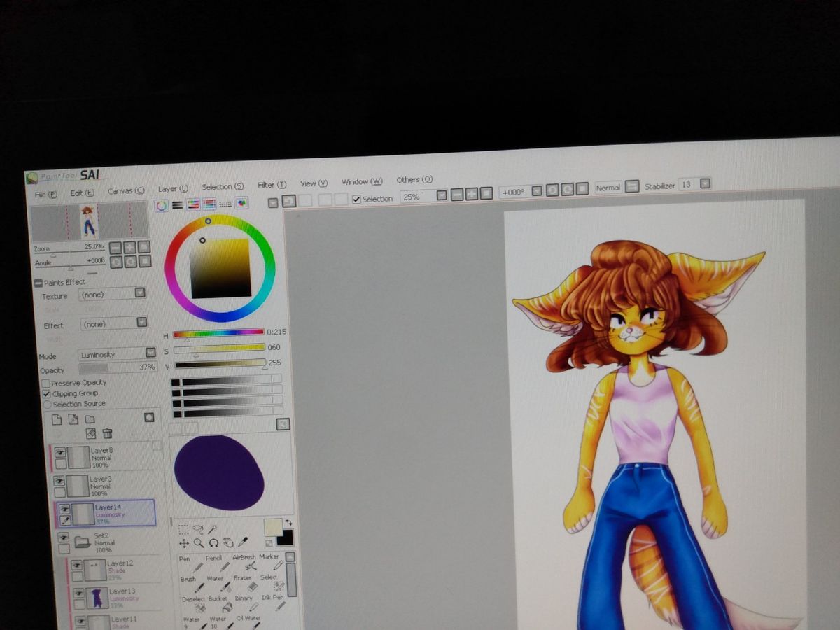Toggle the color wheel panel icon
840x630 pixels.
click(161, 205)
